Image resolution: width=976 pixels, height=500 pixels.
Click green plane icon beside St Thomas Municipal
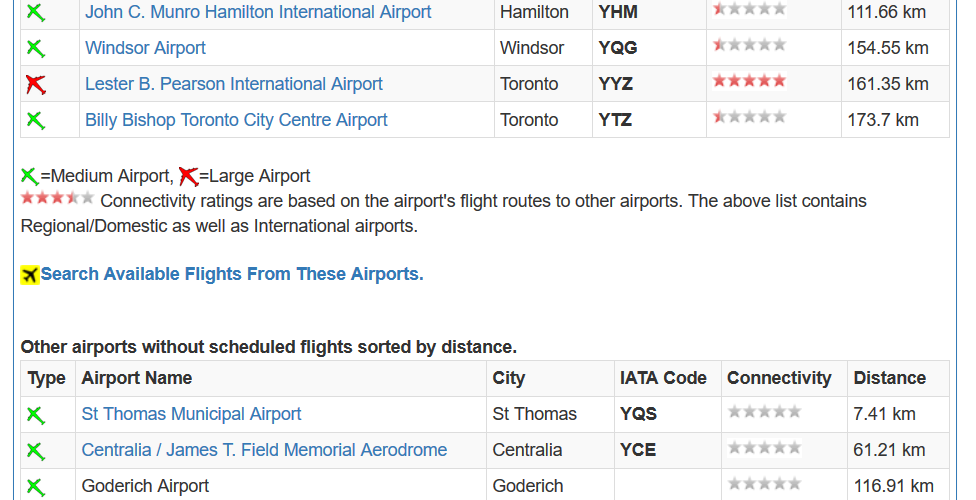coord(36,415)
